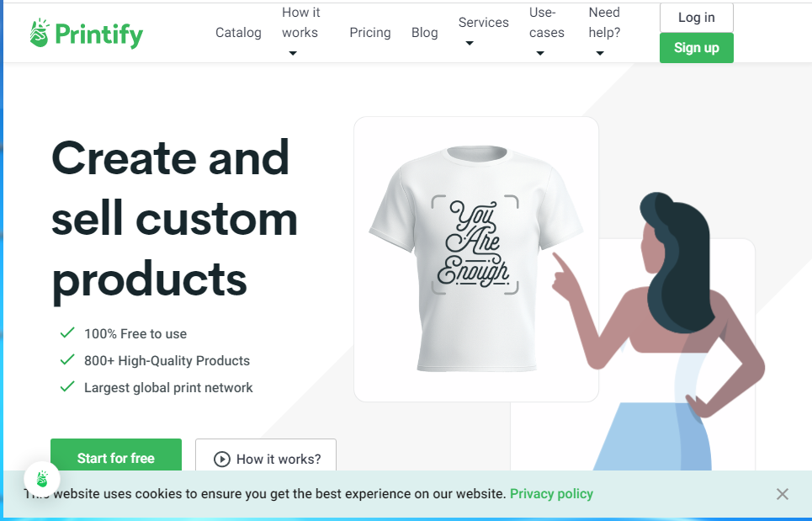Click the play icon in How it works button
Image resolution: width=812 pixels, height=521 pixels.
(x=221, y=459)
